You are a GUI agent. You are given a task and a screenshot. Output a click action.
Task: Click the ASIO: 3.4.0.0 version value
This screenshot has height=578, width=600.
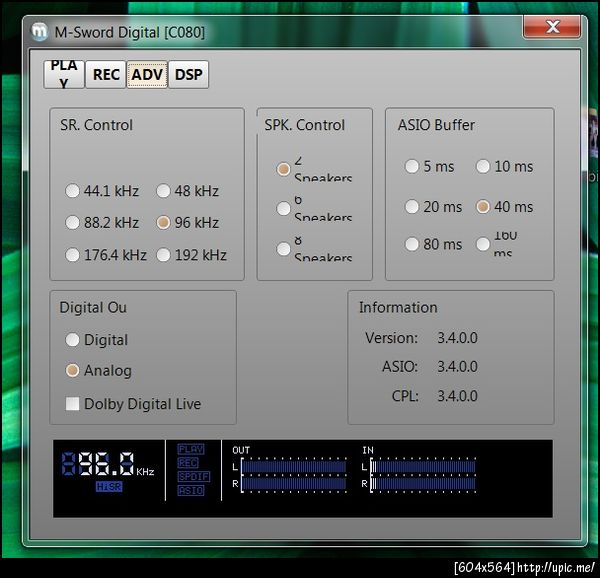pos(457,366)
